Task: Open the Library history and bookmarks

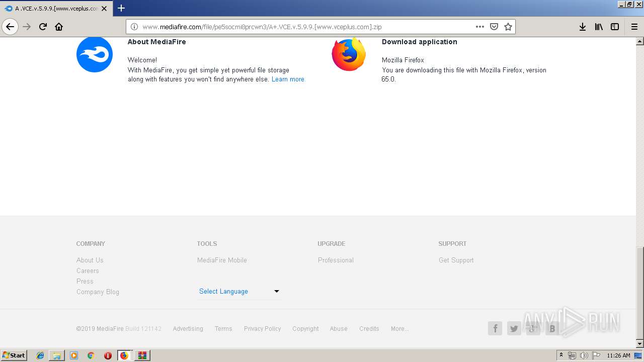Action: [x=599, y=27]
